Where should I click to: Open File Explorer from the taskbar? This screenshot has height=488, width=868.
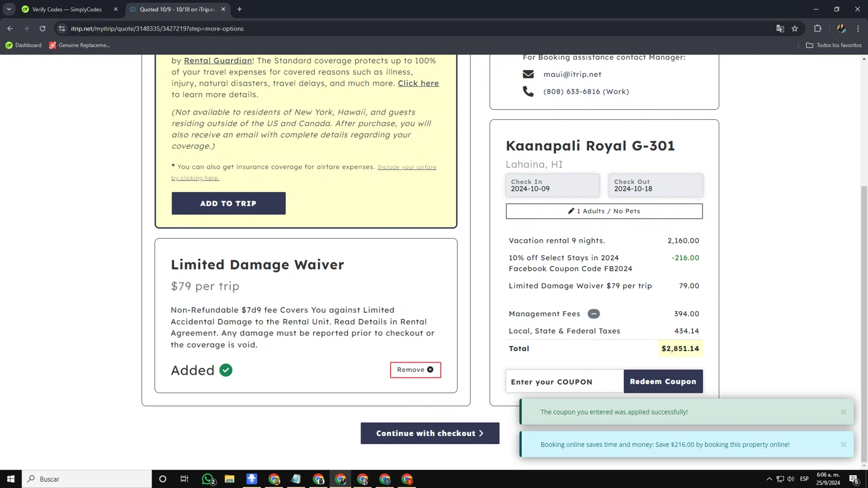(230, 479)
